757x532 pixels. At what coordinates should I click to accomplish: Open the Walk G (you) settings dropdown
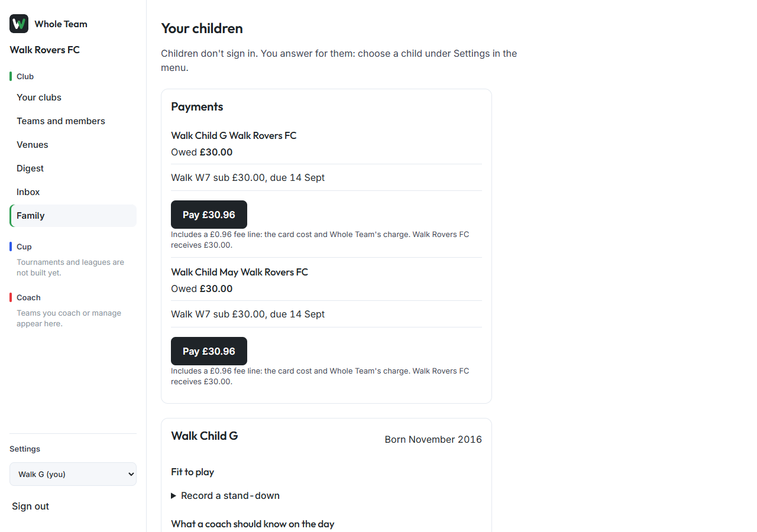pos(73,474)
